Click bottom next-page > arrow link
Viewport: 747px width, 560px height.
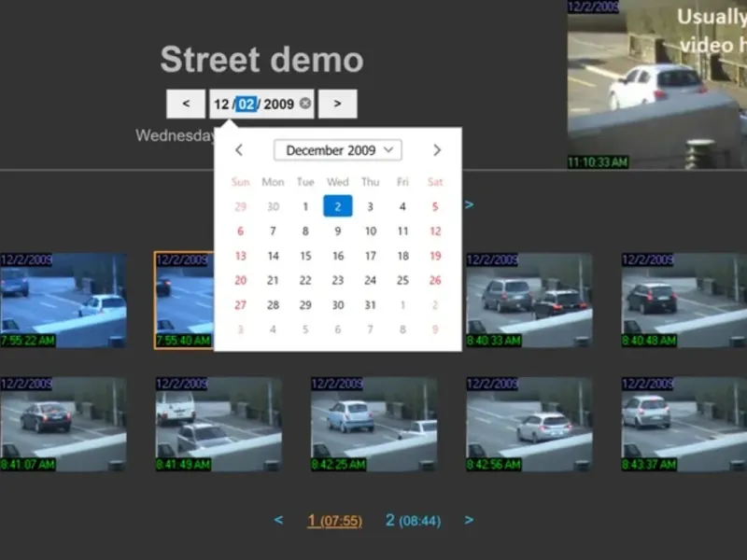point(469,520)
